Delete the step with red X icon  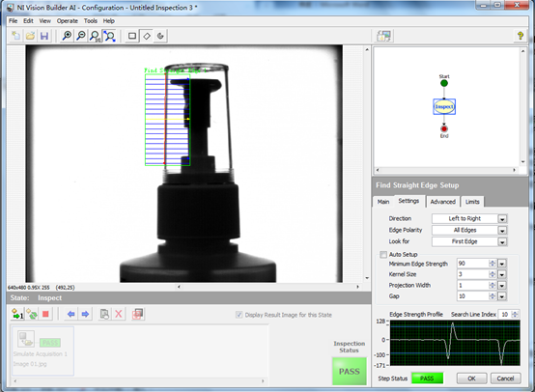pyautogui.click(x=119, y=314)
